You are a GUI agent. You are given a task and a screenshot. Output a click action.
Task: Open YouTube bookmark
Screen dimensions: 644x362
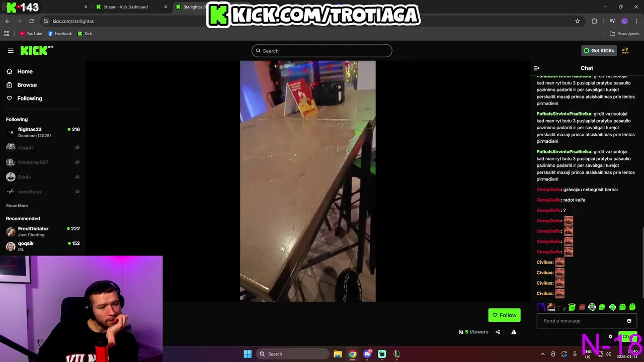(31, 34)
